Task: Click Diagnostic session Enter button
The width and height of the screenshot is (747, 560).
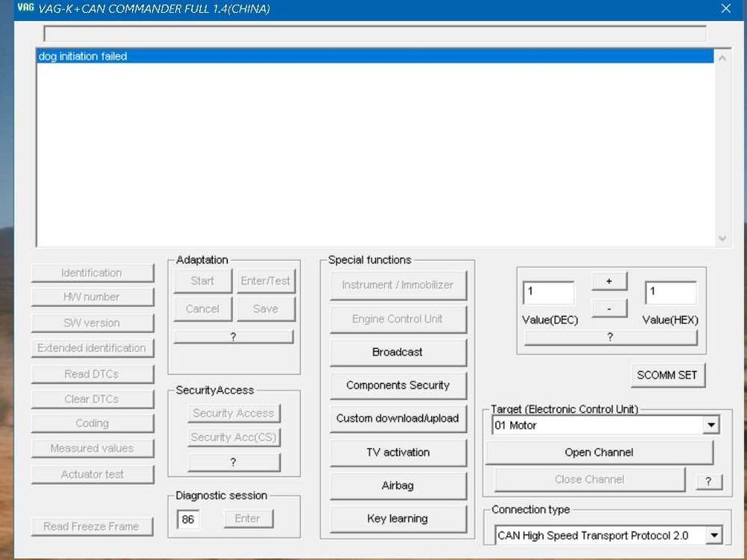Action: pos(248,518)
